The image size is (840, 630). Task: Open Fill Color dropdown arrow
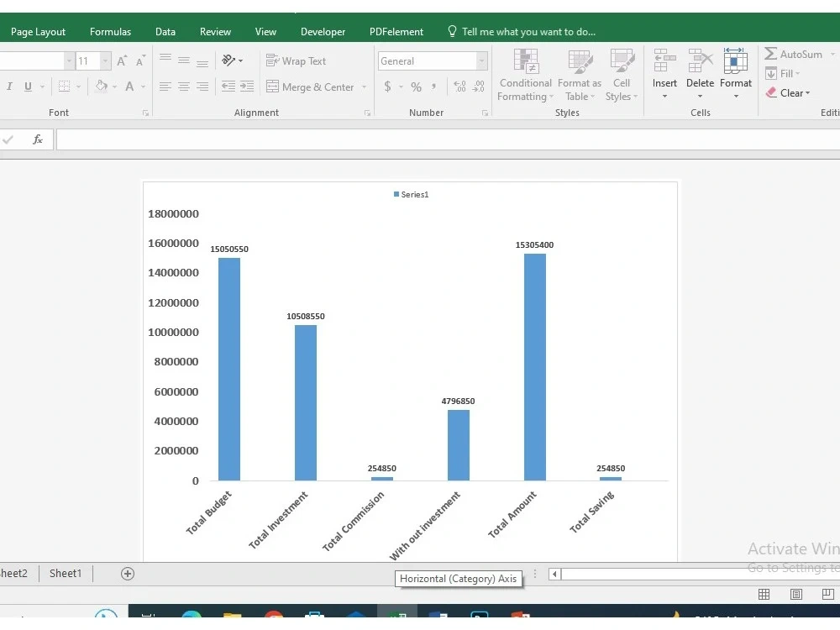click(114, 87)
